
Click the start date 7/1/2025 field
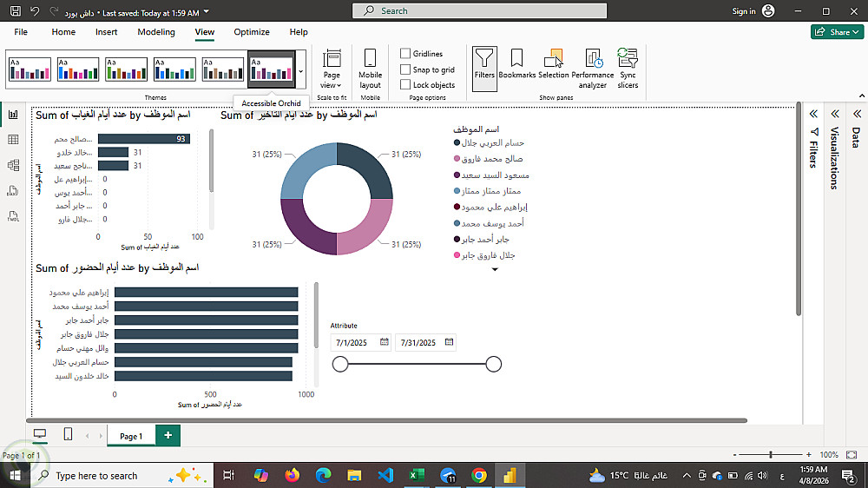362,343
